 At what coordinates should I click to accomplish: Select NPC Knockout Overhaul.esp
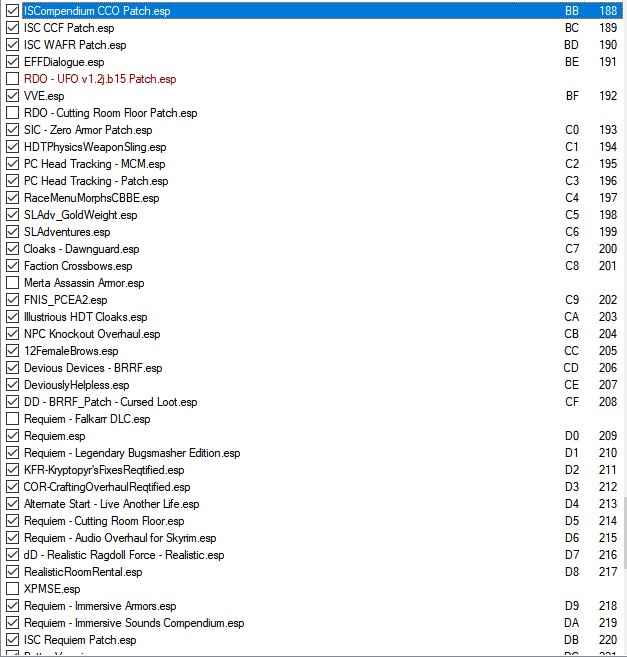pos(92,334)
